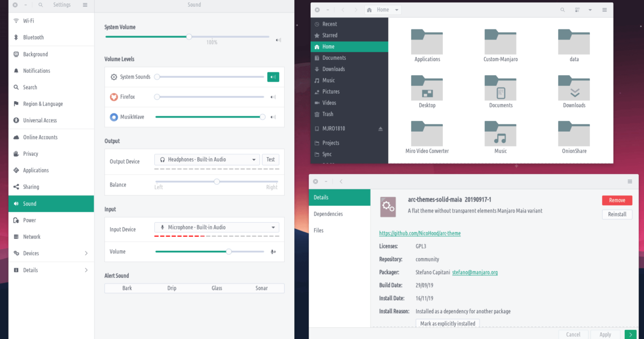Screen dimensions: 644x339
Task: Eject the MJRO1810 drive
Action: click(x=380, y=129)
